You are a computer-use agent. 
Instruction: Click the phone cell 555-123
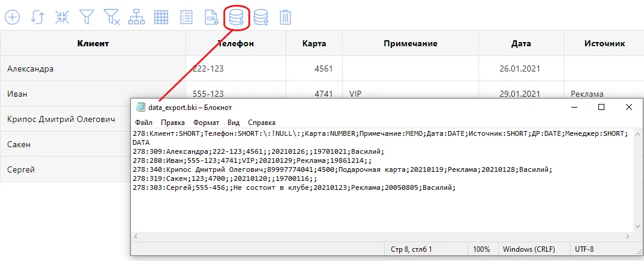pyautogui.click(x=236, y=91)
